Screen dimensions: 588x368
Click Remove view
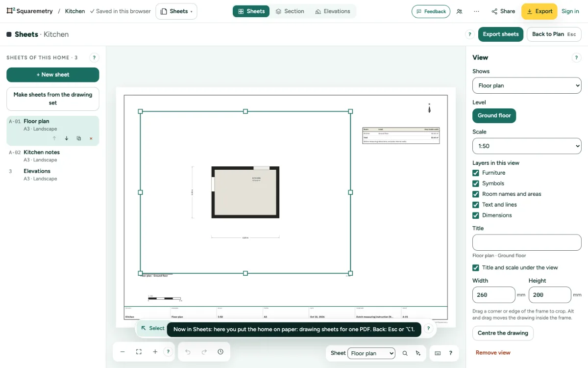point(493,353)
